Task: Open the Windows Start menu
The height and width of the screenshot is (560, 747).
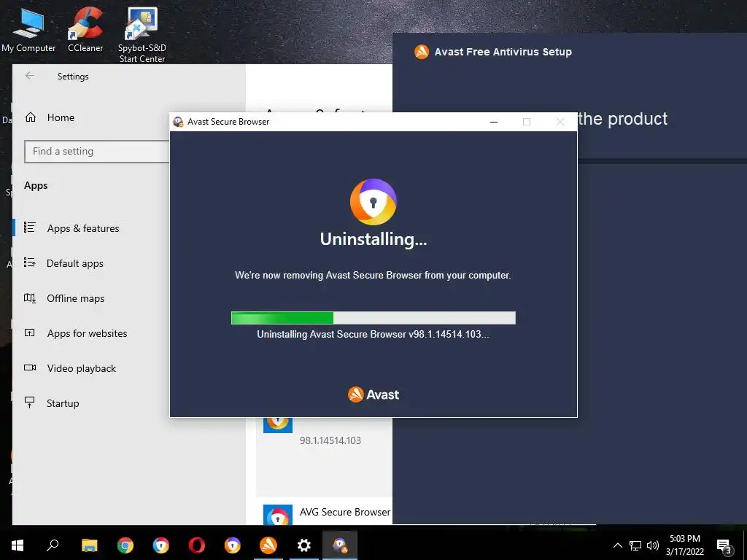Action: pyautogui.click(x=18, y=545)
